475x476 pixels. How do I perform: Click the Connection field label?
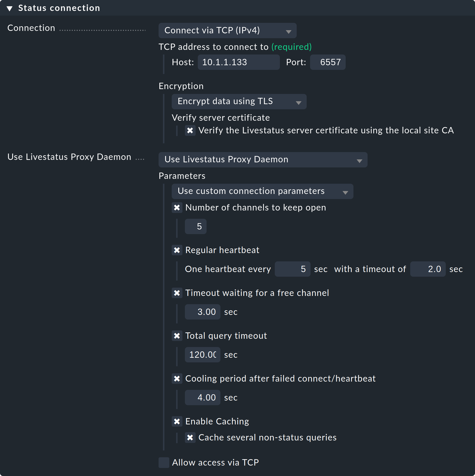click(31, 27)
